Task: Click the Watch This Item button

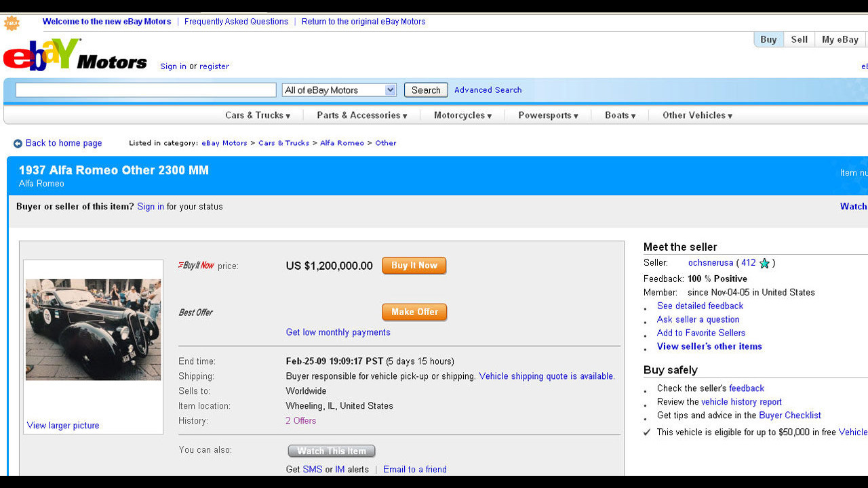Action: 332,451
